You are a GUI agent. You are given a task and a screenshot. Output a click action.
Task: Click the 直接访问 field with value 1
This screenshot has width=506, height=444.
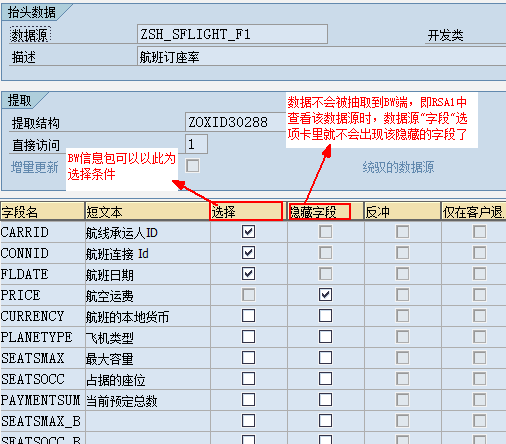196,144
